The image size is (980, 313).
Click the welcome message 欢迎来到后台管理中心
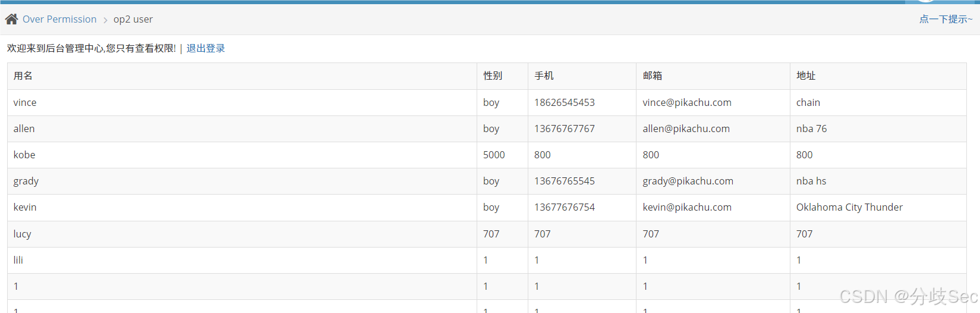click(x=55, y=48)
